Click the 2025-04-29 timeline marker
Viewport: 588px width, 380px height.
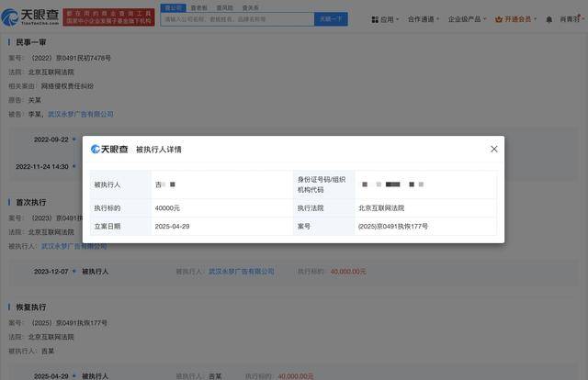click(73, 376)
